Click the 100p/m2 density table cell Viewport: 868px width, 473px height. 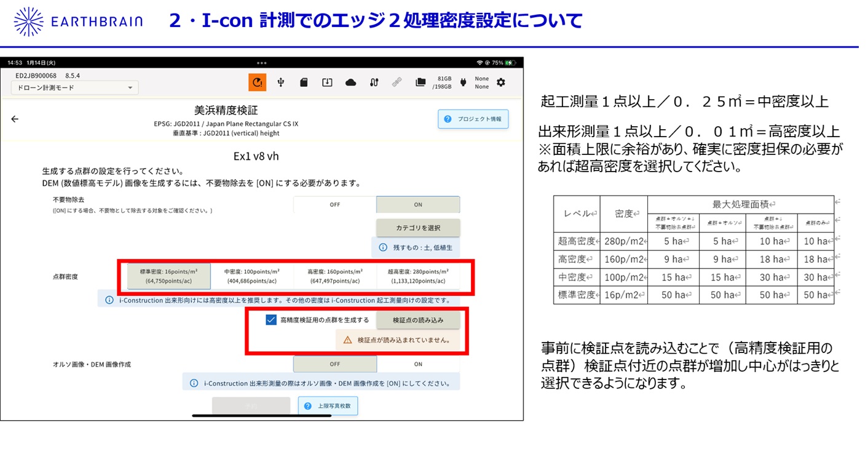click(x=624, y=277)
